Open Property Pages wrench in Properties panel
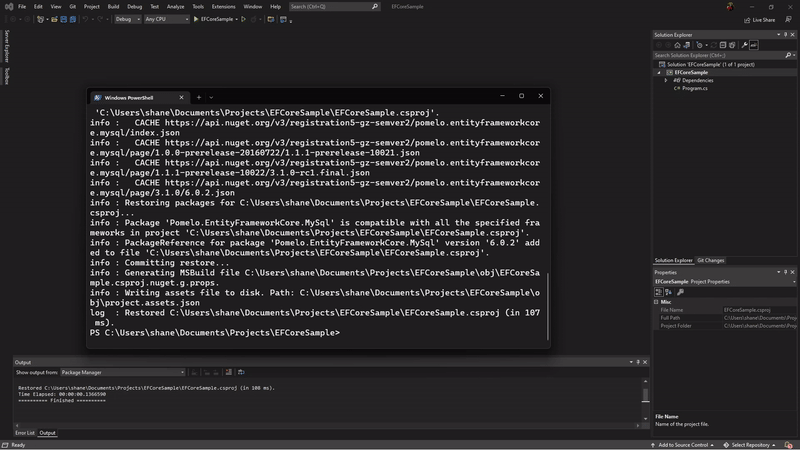The width and height of the screenshot is (800, 450). pos(681,292)
